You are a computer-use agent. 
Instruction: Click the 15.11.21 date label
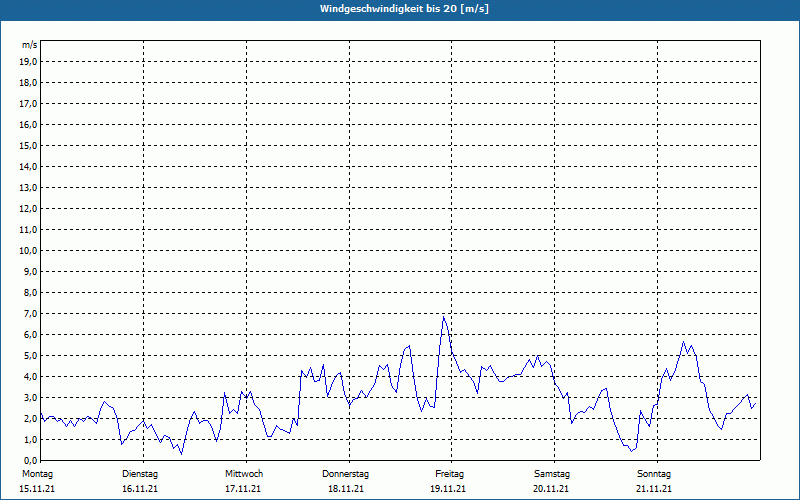point(37,489)
